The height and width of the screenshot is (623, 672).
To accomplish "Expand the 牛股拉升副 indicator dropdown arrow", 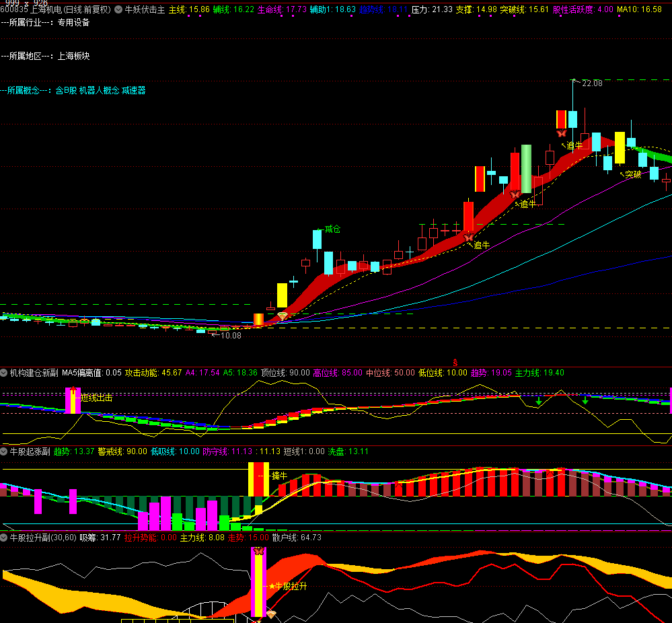I will click(x=4, y=538).
